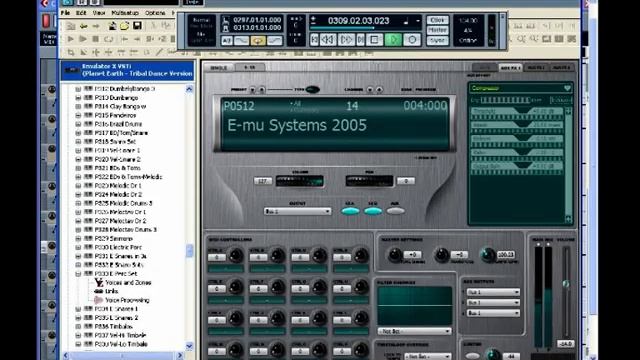Viewport: 640px width, 360px height.
Task: Click the loop icon in the second toolbar row
Action: 109,39
